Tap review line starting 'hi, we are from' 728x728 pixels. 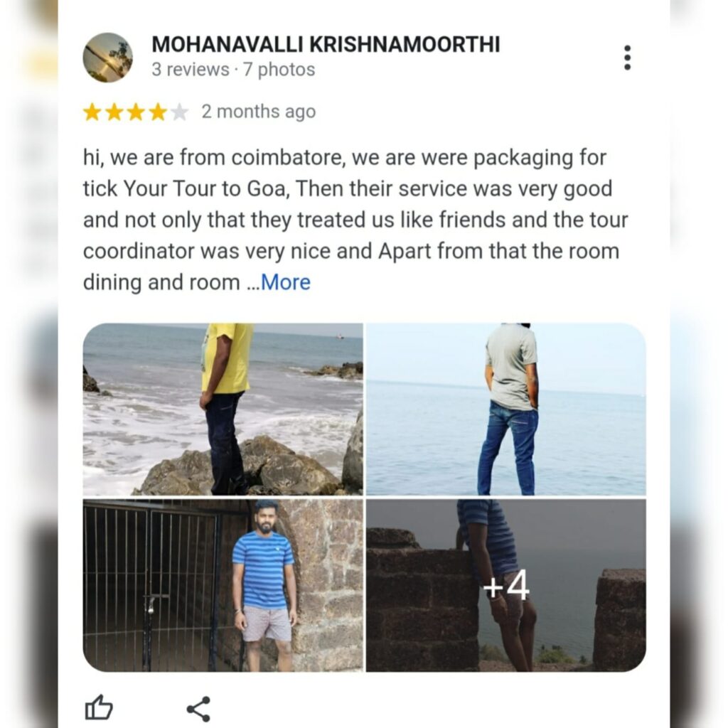point(345,158)
